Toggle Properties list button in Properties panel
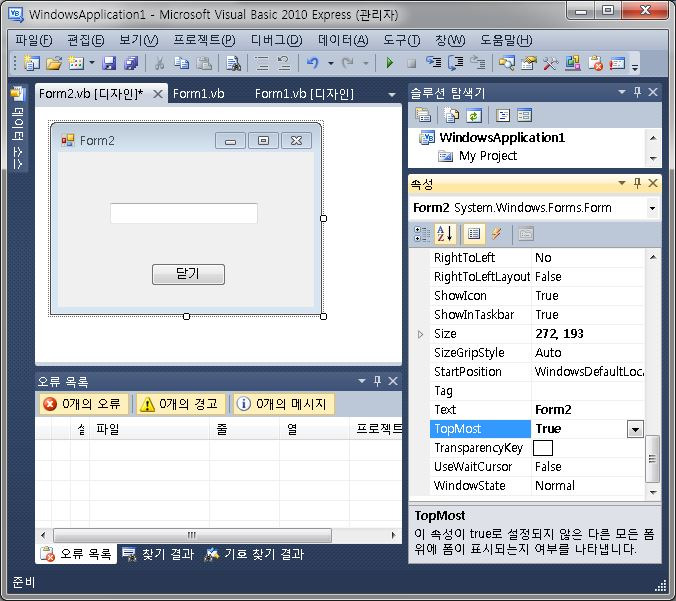This screenshot has width=676, height=601. (474, 234)
